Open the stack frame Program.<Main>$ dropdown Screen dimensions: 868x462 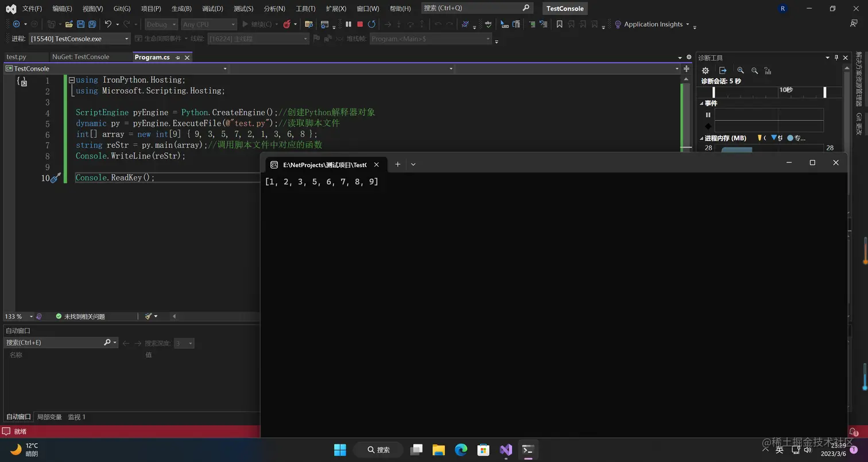(431, 38)
